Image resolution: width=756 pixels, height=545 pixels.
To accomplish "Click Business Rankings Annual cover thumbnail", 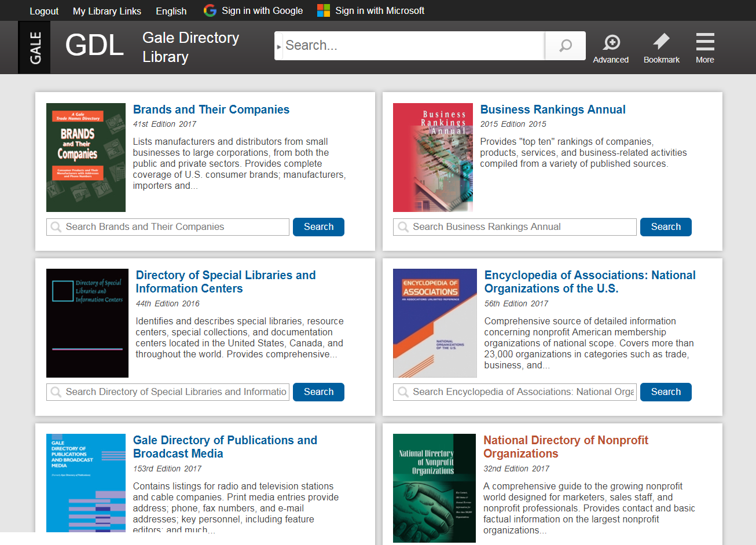I will tap(433, 158).
